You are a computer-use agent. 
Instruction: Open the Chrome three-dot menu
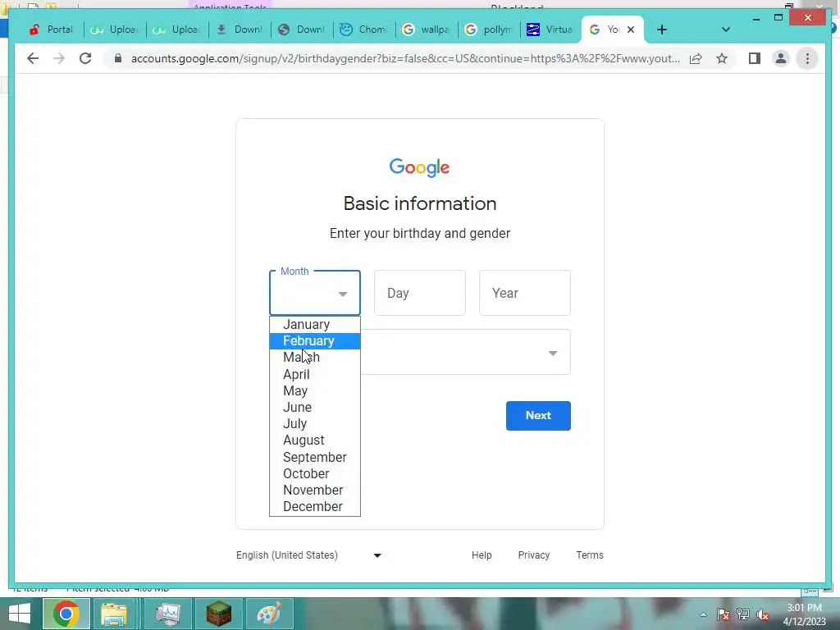807,58
